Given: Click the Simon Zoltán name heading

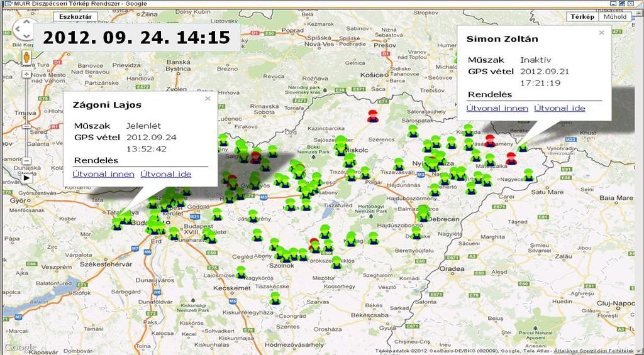Looking at the screenshot, I should (x=502, y=39).
